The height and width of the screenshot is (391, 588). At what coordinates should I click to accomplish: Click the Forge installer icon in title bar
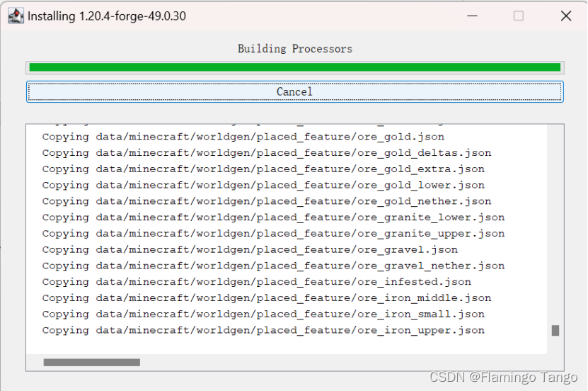pos(16,16)
